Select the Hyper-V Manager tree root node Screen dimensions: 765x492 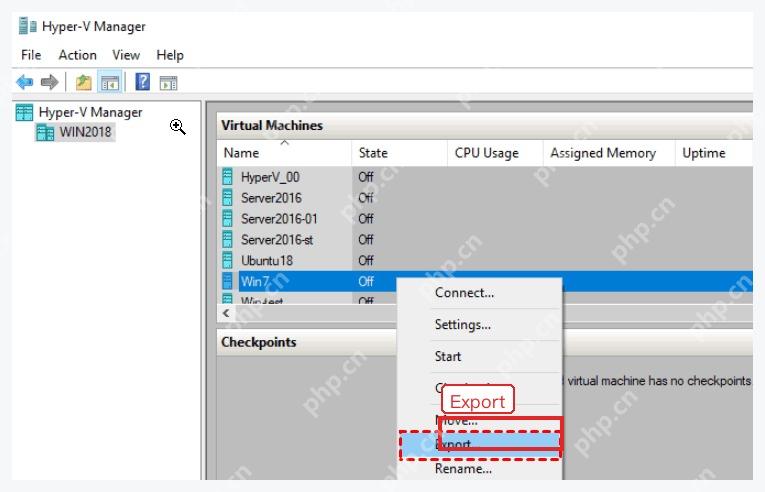[90, 112]
